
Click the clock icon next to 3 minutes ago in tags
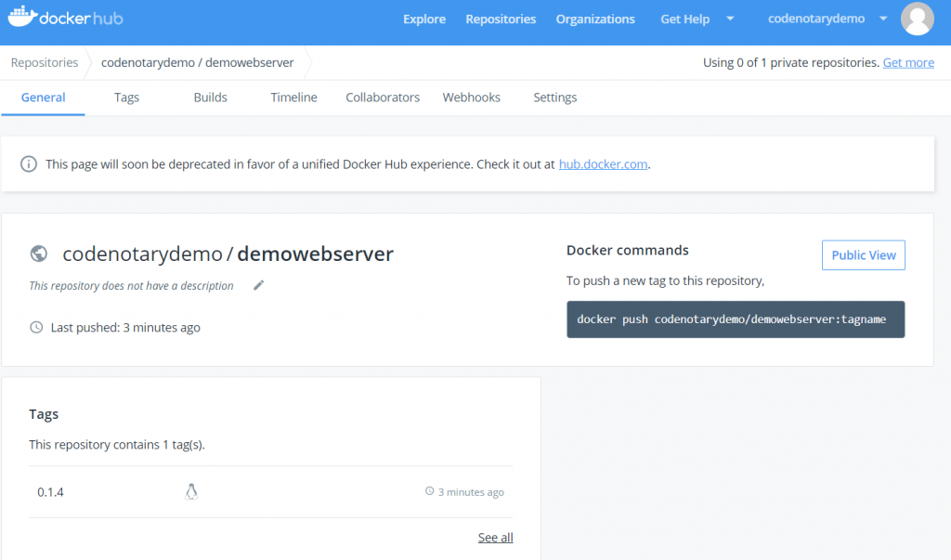point(429,491)
